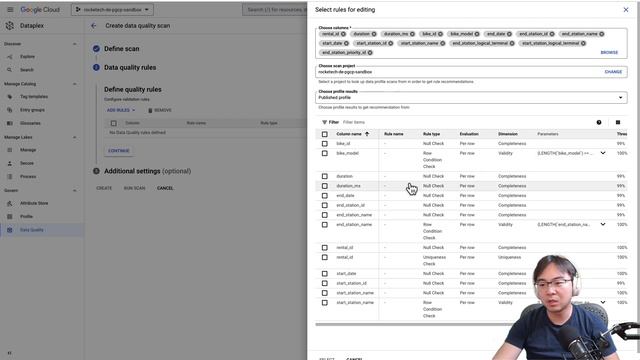Check the duration Null Check rule

324,176
